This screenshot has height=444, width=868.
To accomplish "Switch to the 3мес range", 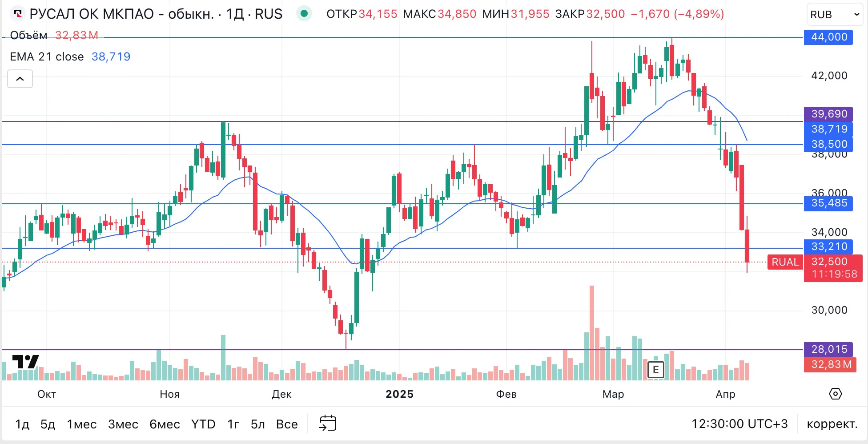I will click(x=123, y=424).
